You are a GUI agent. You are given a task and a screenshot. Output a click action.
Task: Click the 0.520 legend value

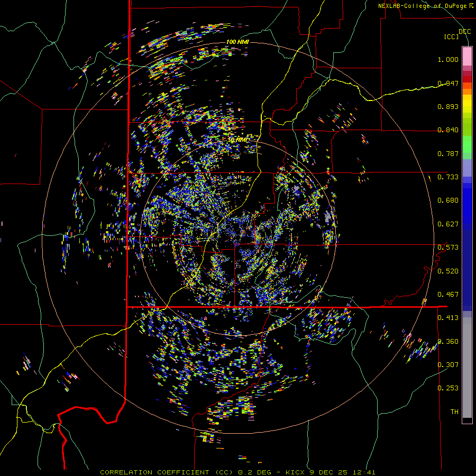(448, 271)
